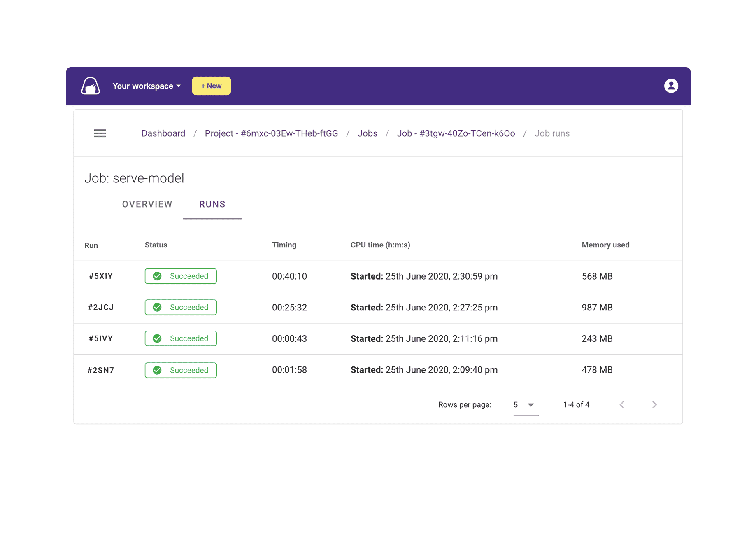Image resolution: width=756 pixels, height=553 pixels.
Task: Switch to the Overview tab
Action: (147, 204)
